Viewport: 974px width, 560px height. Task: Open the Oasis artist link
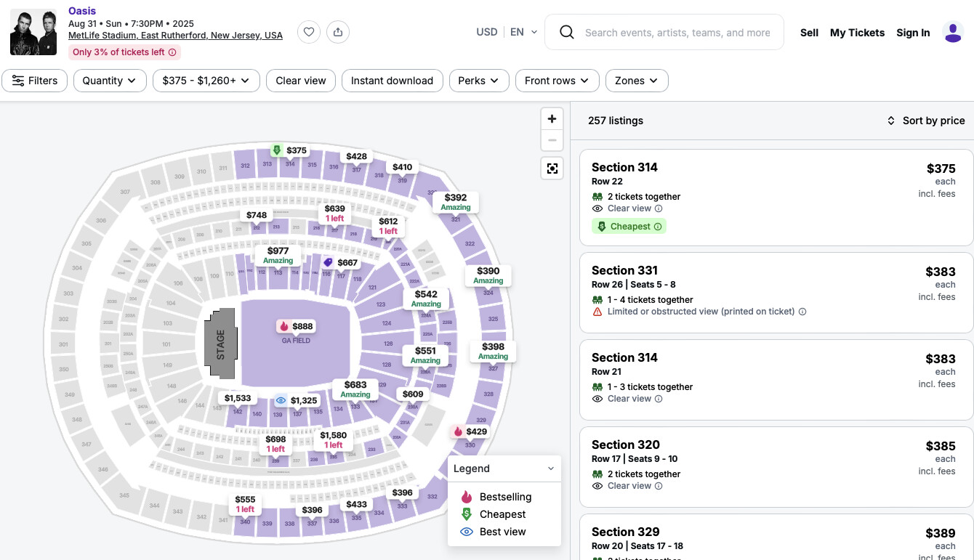coord(82,11)
